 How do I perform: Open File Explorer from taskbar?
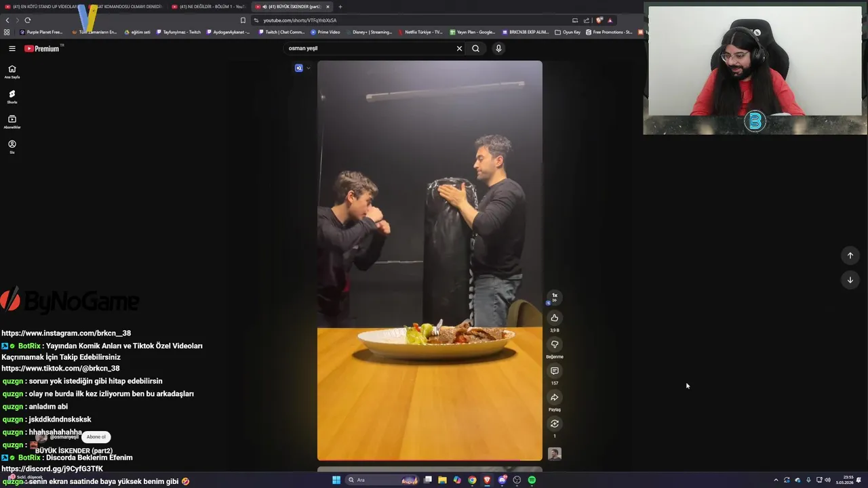pyautogui.click(x=442, y=480)
